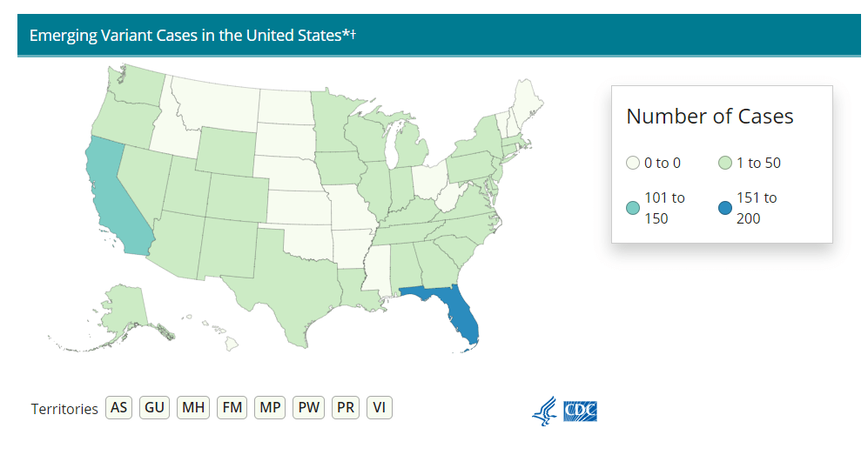The width and height of the screenshot is (868, 455).
Task: Click the Emerging Variant Cases header title
Action: pyautogui.click(x=192, y=36)
